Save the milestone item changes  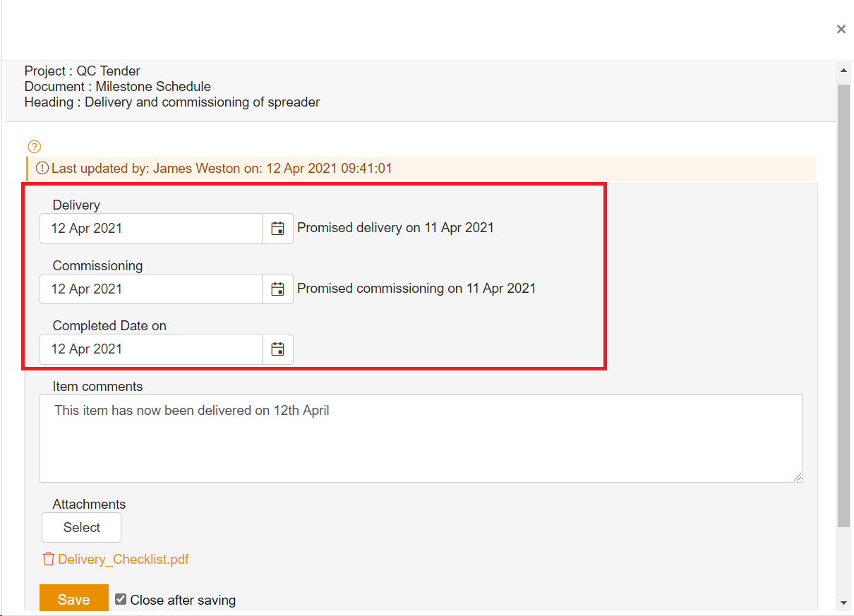(74, 599)
